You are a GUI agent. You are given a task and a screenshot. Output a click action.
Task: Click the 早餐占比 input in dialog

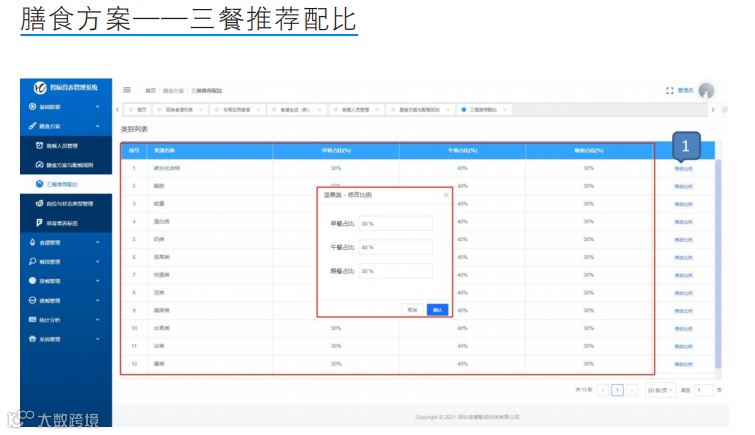tap(395, 224)
